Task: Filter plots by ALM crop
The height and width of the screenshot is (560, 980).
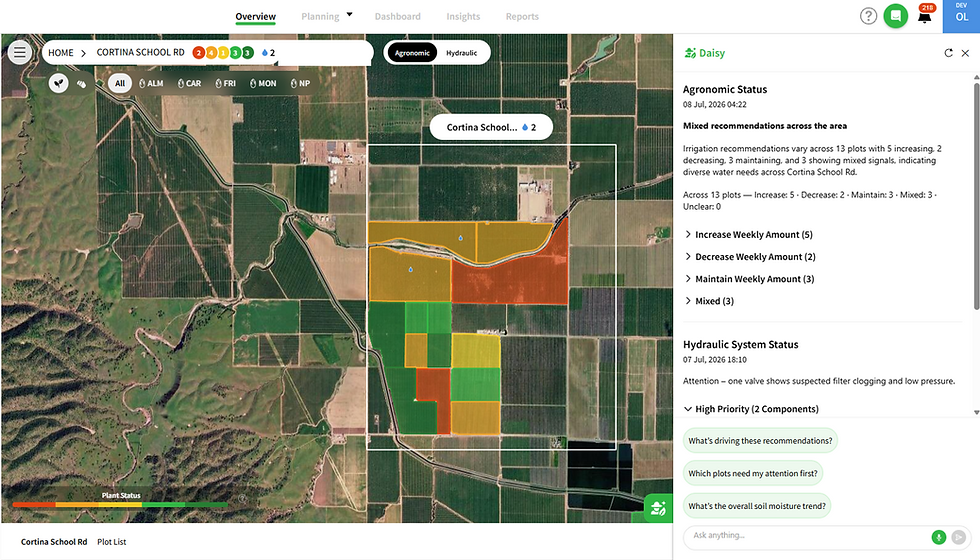Action: point(151,83)
